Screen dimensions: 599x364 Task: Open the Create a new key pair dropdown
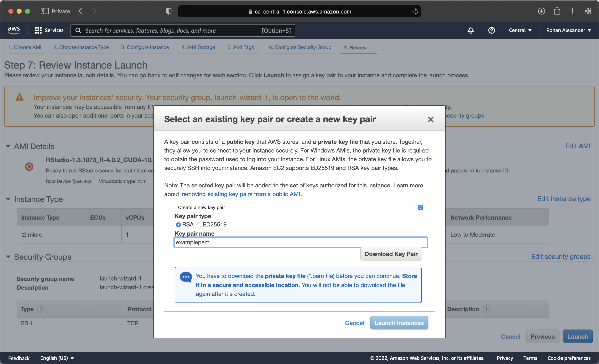click(299, 207)
